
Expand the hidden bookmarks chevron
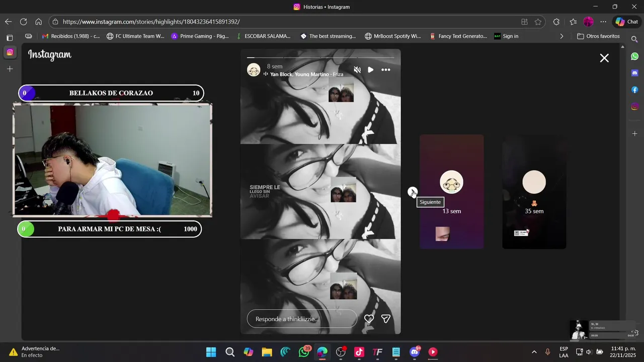pos(561,36)
